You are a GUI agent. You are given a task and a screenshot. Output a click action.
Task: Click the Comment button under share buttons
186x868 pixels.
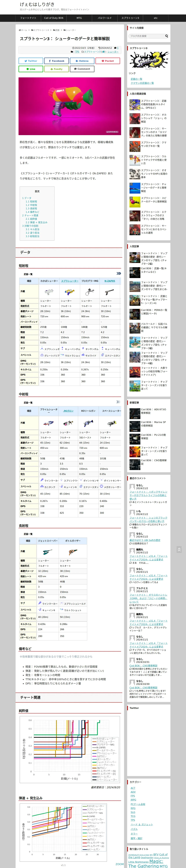82,69
